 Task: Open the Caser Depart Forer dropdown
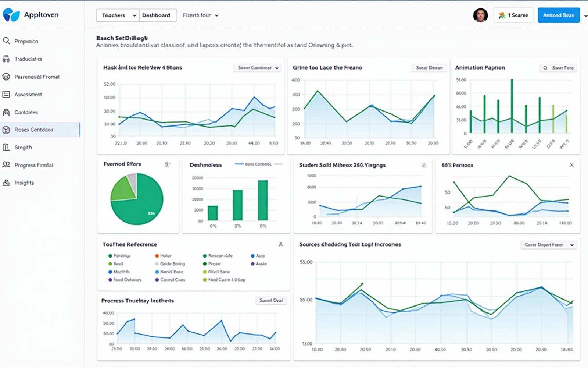pyautogui.click(x=548, y=244)
